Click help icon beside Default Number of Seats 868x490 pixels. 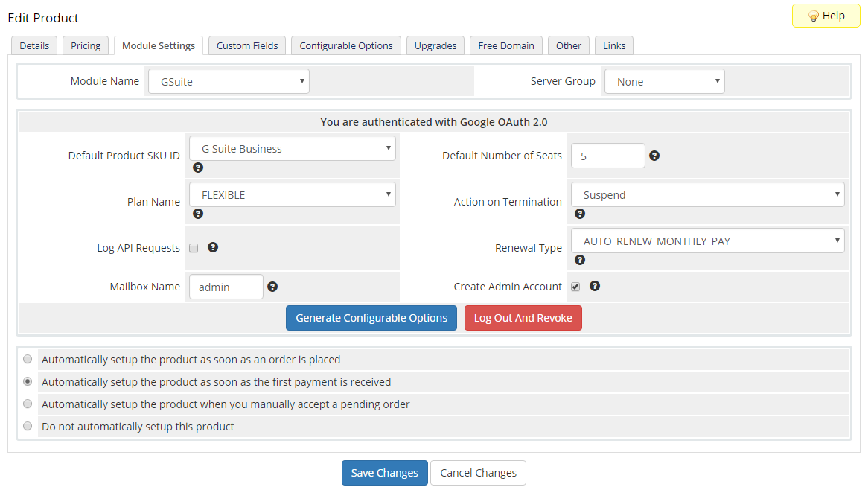point(654,156)
